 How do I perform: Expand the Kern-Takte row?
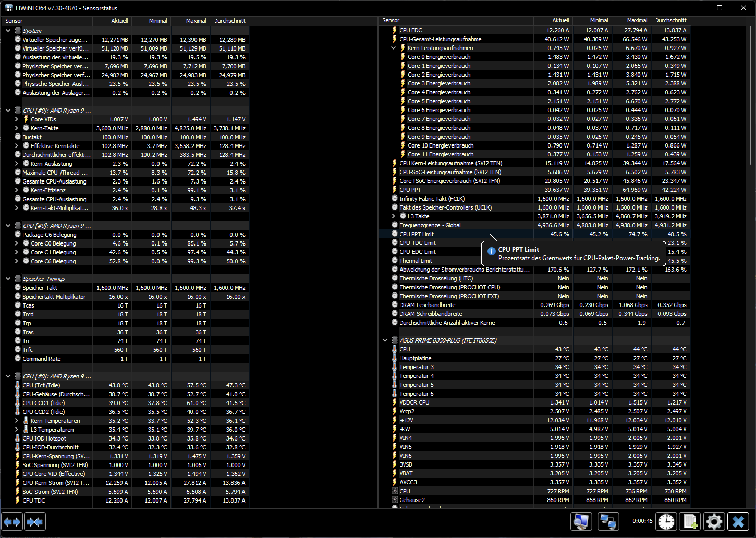pyautogui.click(x=17, y=128)
